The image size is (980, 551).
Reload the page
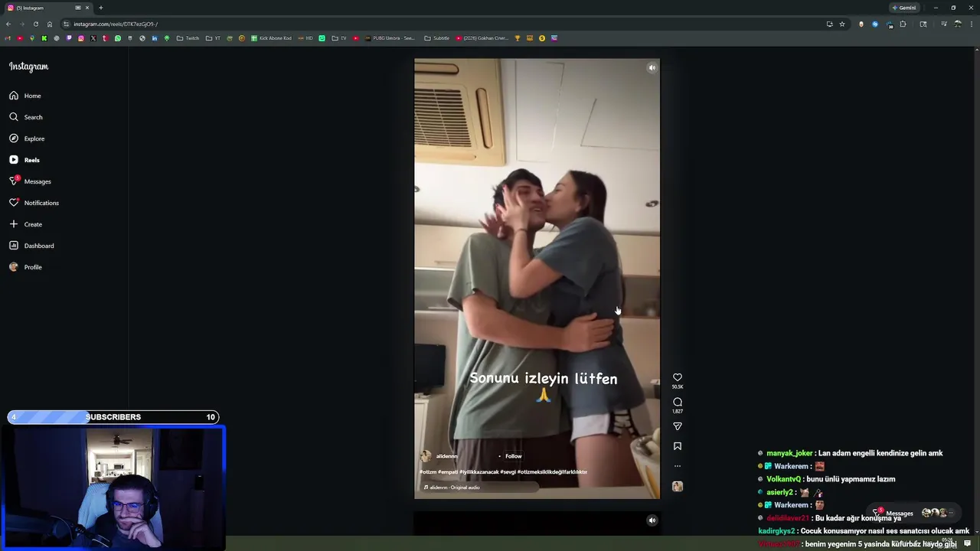35,24
